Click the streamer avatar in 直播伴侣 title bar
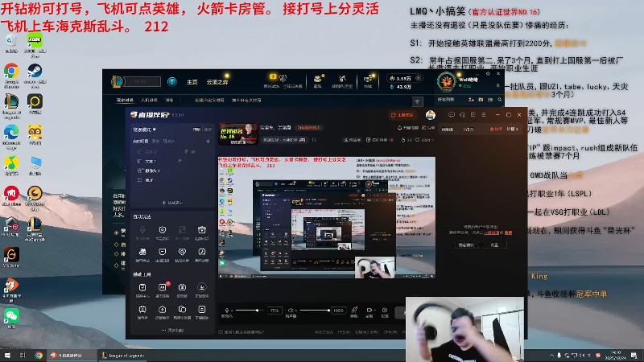The width and height of the screenshot is (644, 362). click(x=431, y=115)
